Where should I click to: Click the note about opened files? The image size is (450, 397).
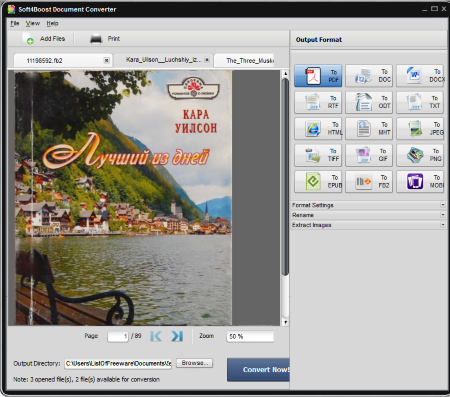(86, 379)
